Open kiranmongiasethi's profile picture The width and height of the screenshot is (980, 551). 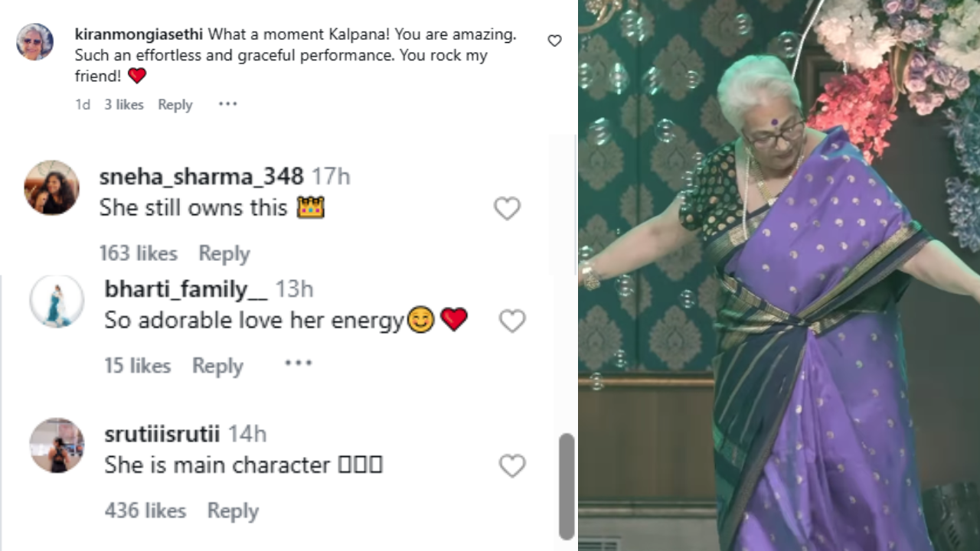[x=35, y=42]
